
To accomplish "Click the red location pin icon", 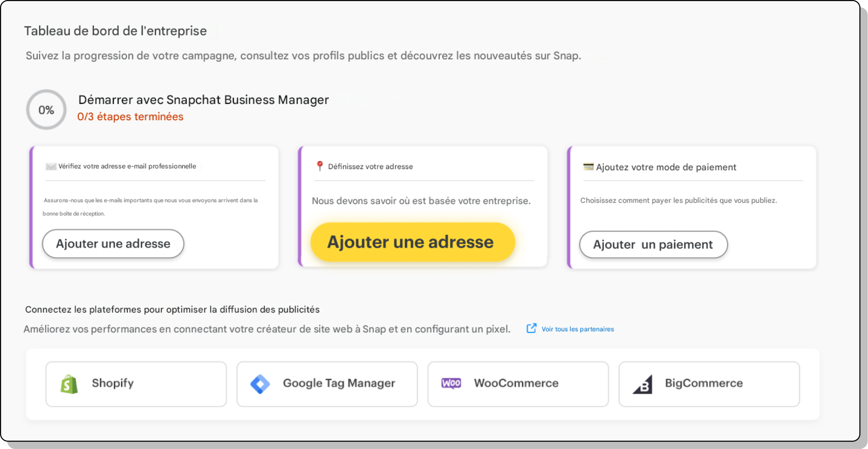I will (x=319, y=166).
